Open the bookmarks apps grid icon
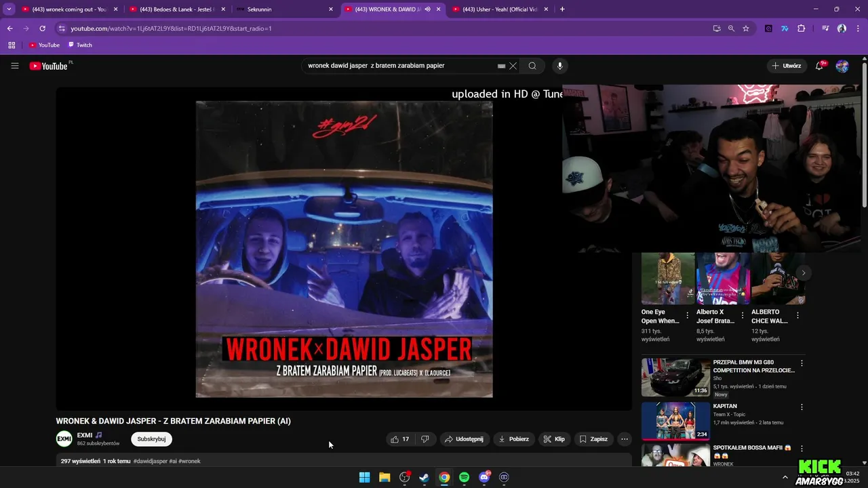Viewport: 868px width, 488px height. [12, 45]
